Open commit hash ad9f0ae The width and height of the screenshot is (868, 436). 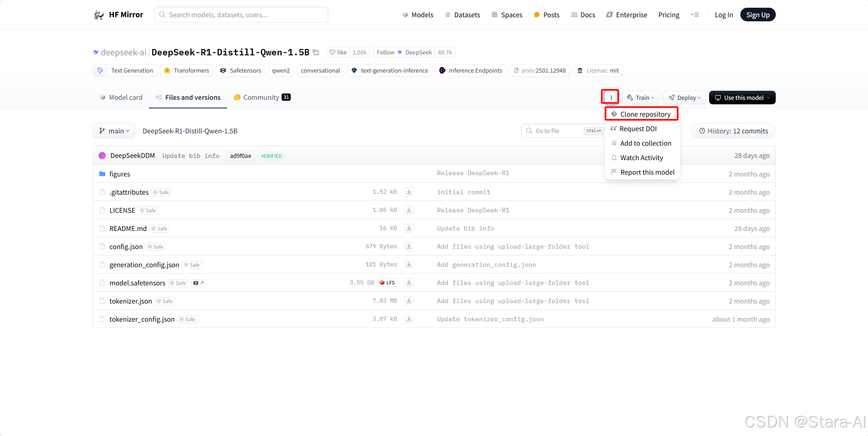pos(240,156)
